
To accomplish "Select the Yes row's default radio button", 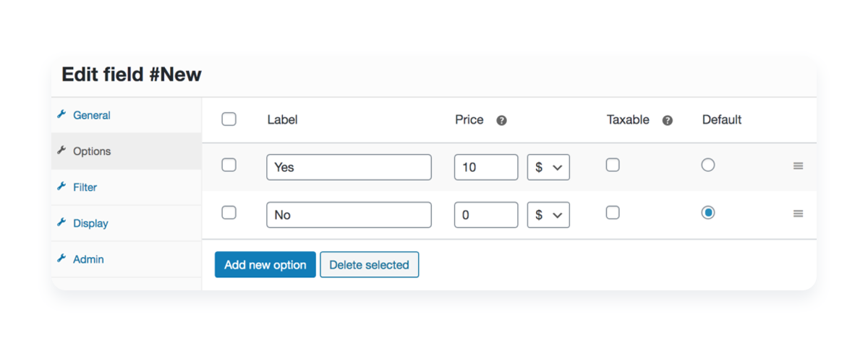I will 708,165.
